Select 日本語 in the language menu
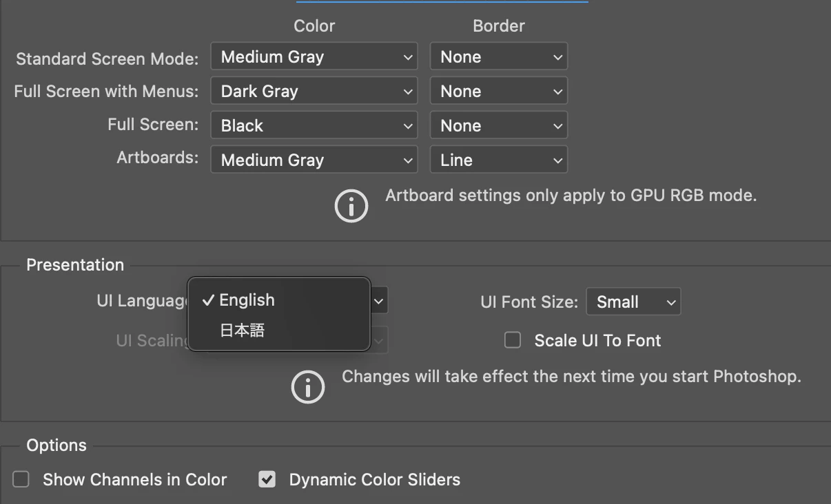 [x=242, y=330]
